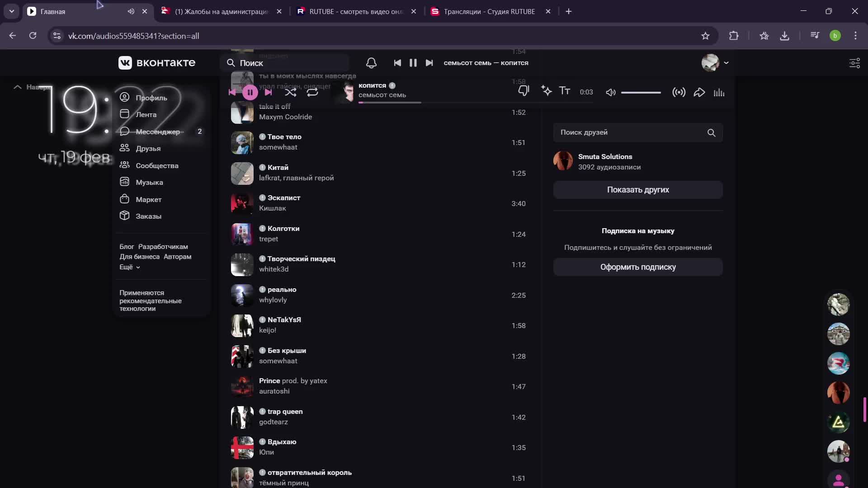
Task: Adjust the player volume slider
Action: point(641,93)
